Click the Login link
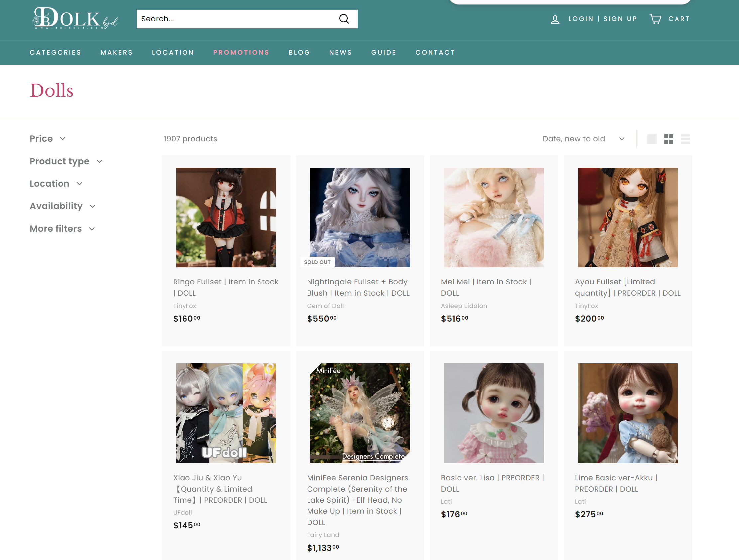Image resolution: width=739 pixels, height=560 pixels. [581, 19]
